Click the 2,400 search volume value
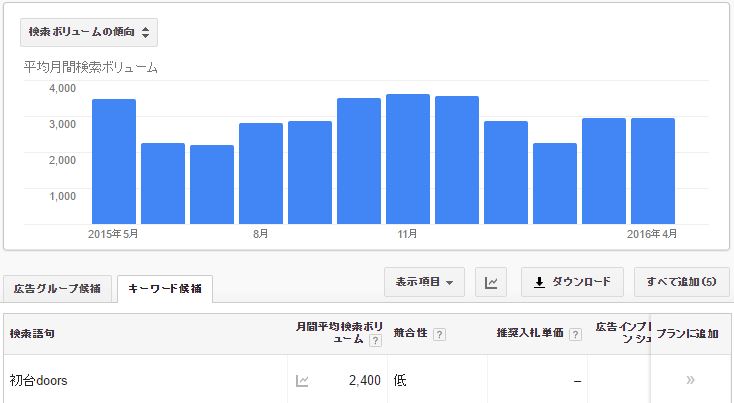This screenshot has height=403, width=734. (x=365, y=381)
